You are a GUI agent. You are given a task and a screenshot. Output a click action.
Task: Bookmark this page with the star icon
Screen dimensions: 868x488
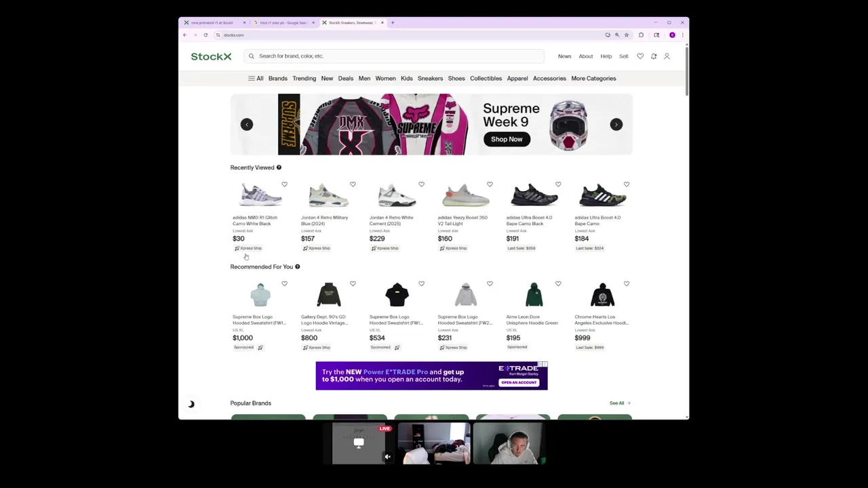(627, 35)
